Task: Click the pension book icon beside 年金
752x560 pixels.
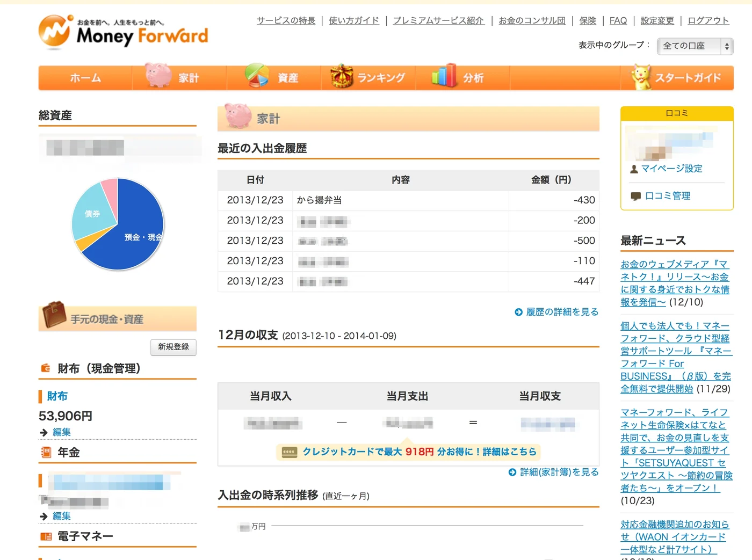Action: point(46,452)
